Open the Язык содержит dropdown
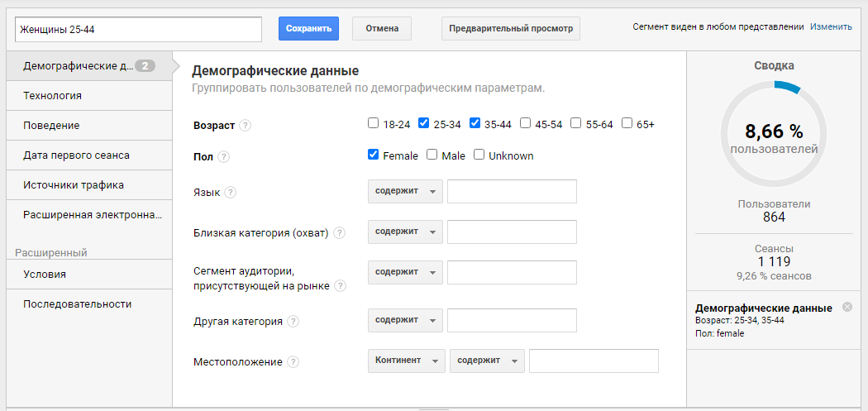 tap(405, 191)
